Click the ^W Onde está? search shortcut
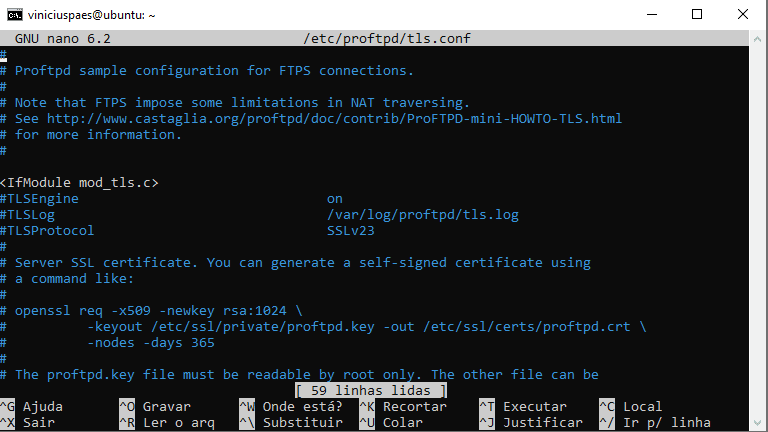This screenshot has height=432, width=768. click(291, 407)
